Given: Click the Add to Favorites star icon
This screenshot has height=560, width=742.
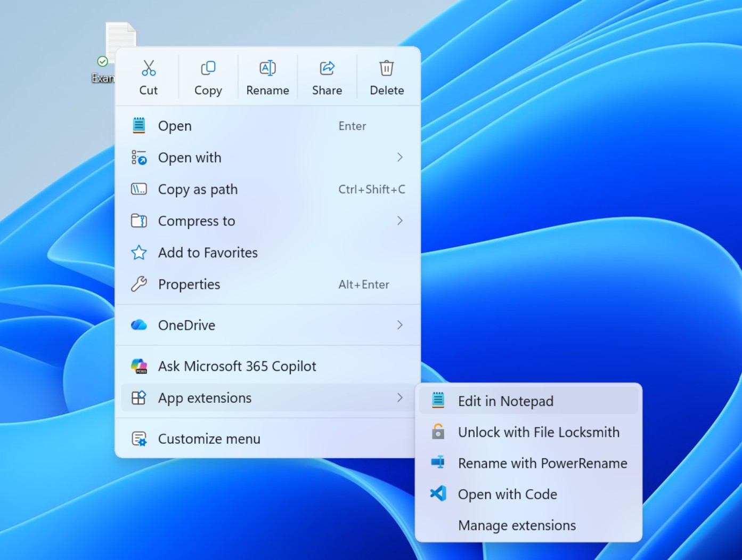Looking at the screenshot, I should tap(139, 253).
